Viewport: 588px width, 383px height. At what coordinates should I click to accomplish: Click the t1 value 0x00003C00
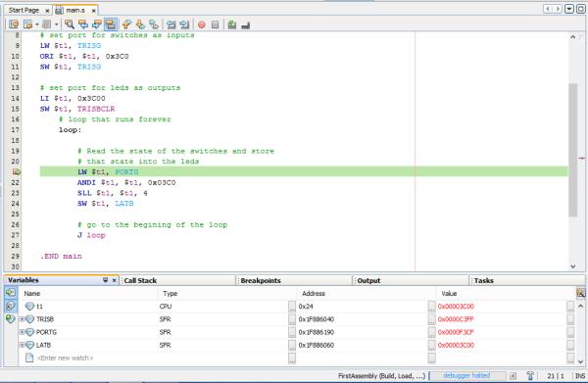point(456,307)
